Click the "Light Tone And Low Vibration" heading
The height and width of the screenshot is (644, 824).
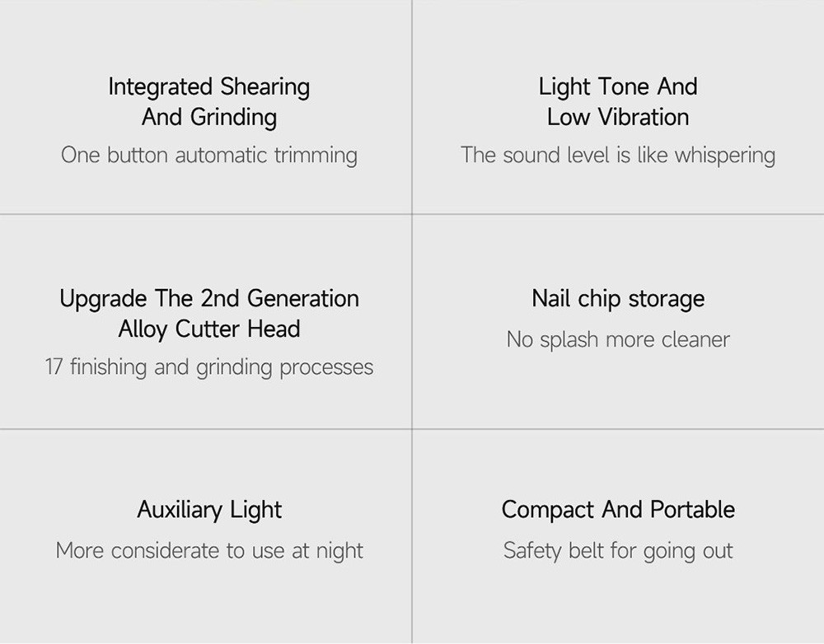618,101
